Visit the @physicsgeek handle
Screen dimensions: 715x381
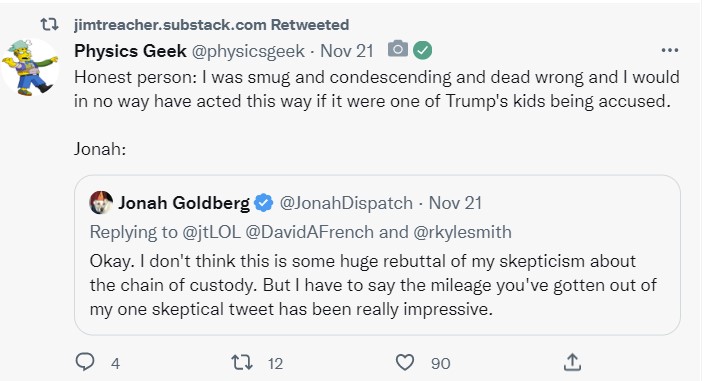[248, 51]
